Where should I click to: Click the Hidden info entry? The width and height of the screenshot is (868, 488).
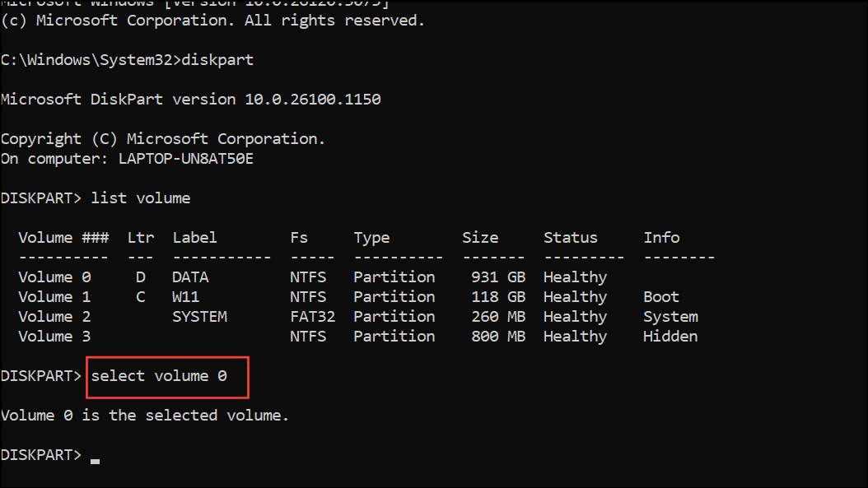pyautogui.click(x=670, y=337)
